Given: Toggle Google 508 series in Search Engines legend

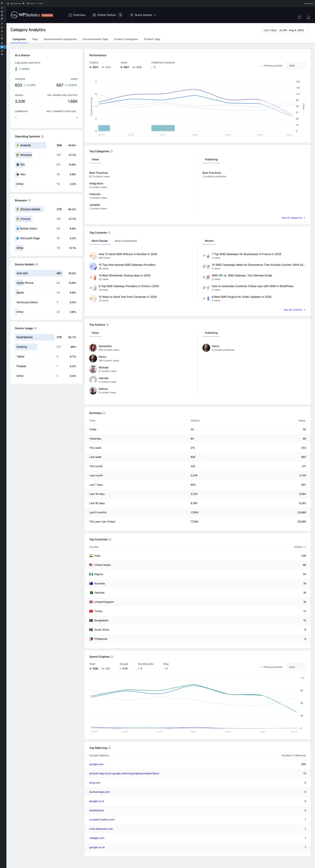Looking at the screenshot, I should point(124,669).
